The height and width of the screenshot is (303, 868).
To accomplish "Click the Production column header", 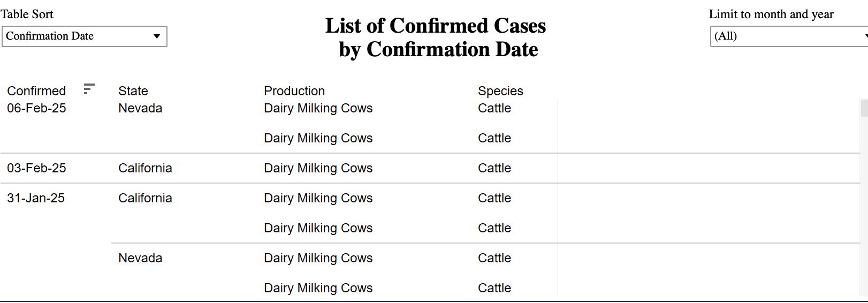I will tap(294, 91).
